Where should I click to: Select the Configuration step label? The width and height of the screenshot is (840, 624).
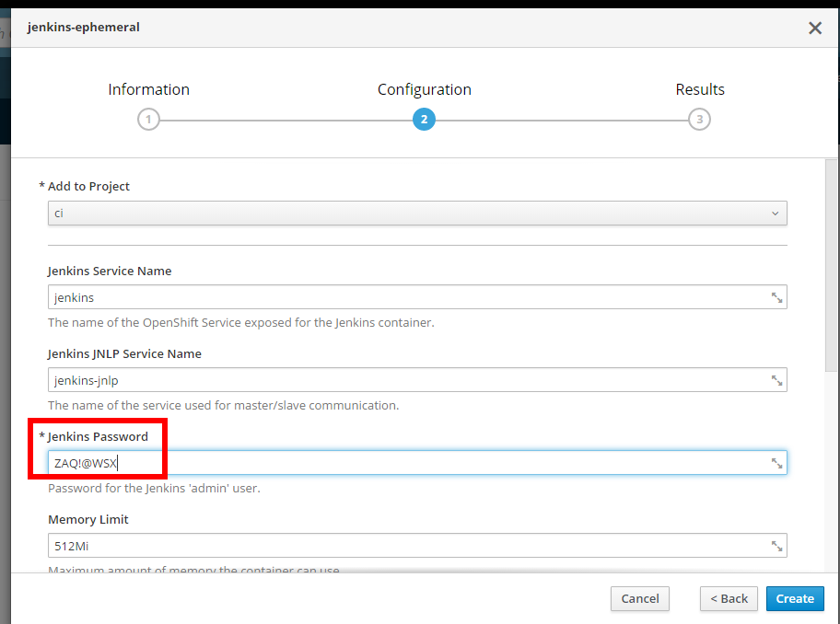pos(424,89)
